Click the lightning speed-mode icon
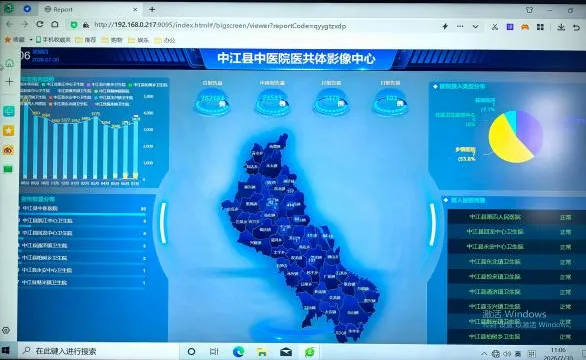Image resolution: width=586 pixels, height=360 pixels. pos(445,27)
